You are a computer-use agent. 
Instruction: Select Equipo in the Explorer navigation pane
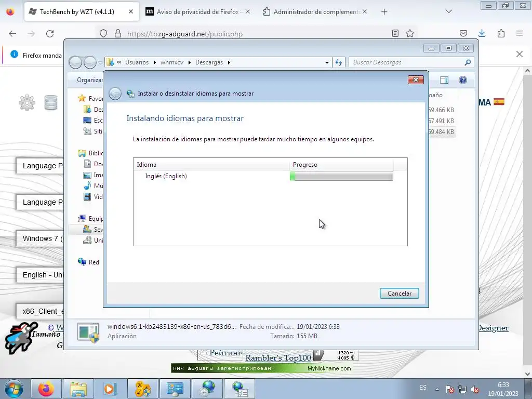tap(91, 219)
